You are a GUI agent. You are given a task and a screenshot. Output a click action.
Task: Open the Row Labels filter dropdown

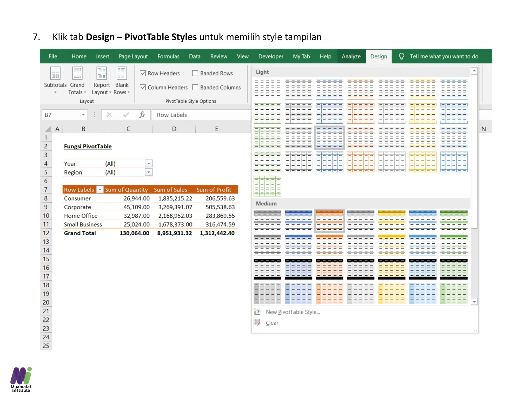click(100, 190)
